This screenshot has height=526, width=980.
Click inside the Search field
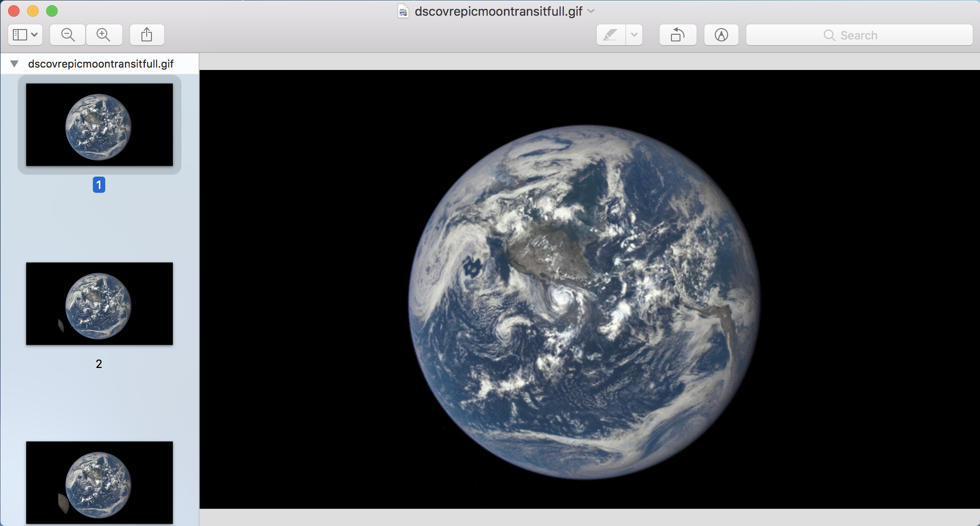point(905,35)
